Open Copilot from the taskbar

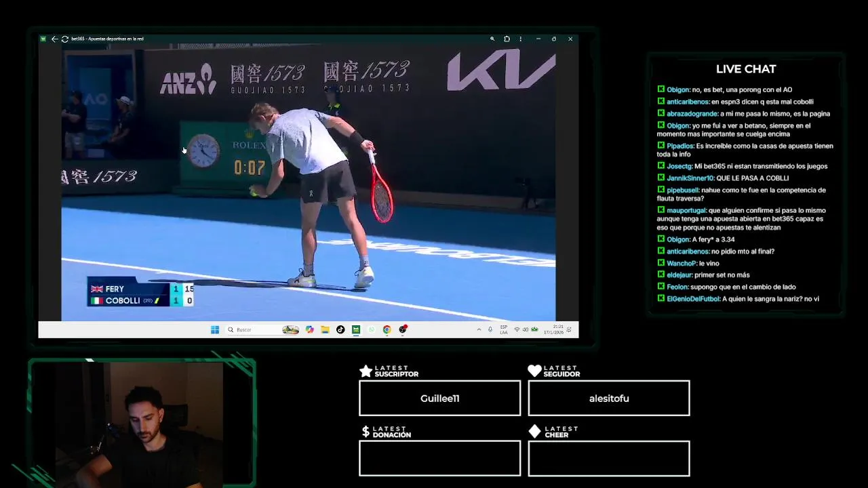tap(310, 329)
